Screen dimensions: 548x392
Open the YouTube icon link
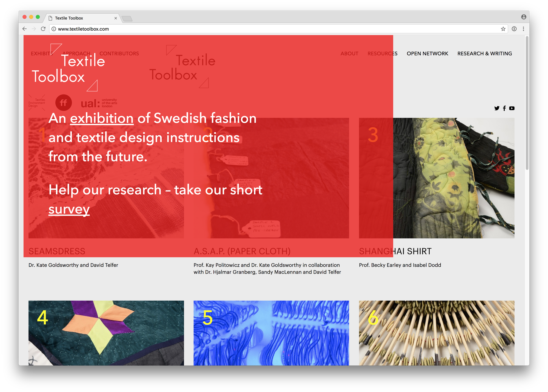pos(512,108)
